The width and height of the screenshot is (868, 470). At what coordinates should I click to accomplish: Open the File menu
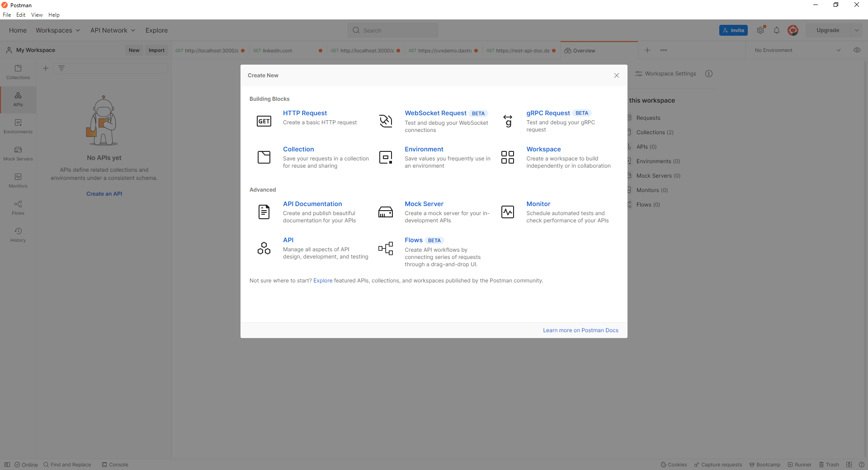[7, 15]
